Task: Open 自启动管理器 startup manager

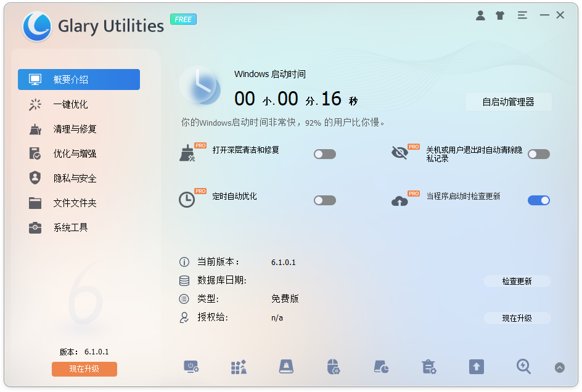Action: pyautogui.click(x=508, y=102)
